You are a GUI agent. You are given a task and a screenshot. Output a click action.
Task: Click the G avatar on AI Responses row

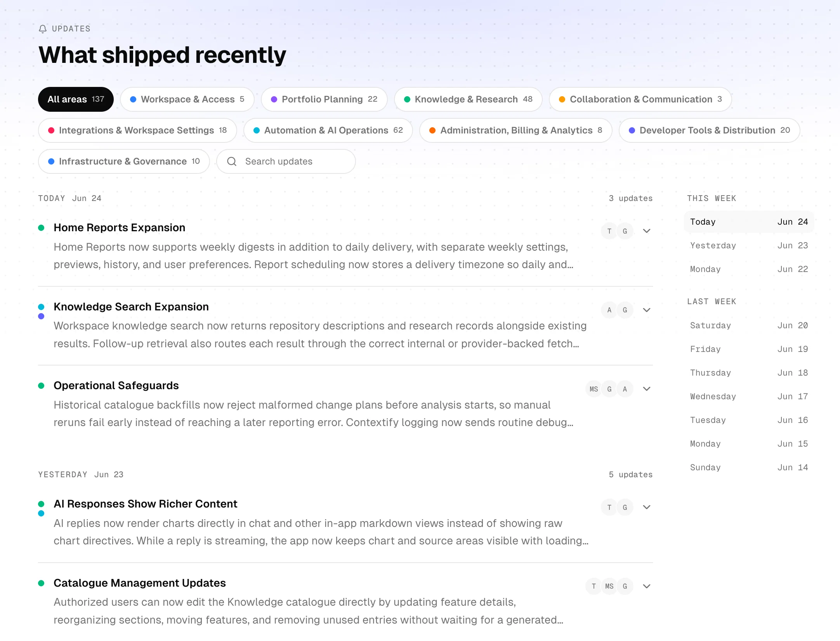tap(625, 508)
